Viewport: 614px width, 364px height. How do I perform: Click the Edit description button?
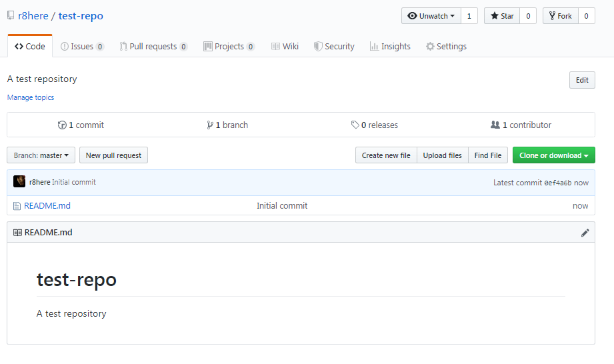tap(582, 80)
